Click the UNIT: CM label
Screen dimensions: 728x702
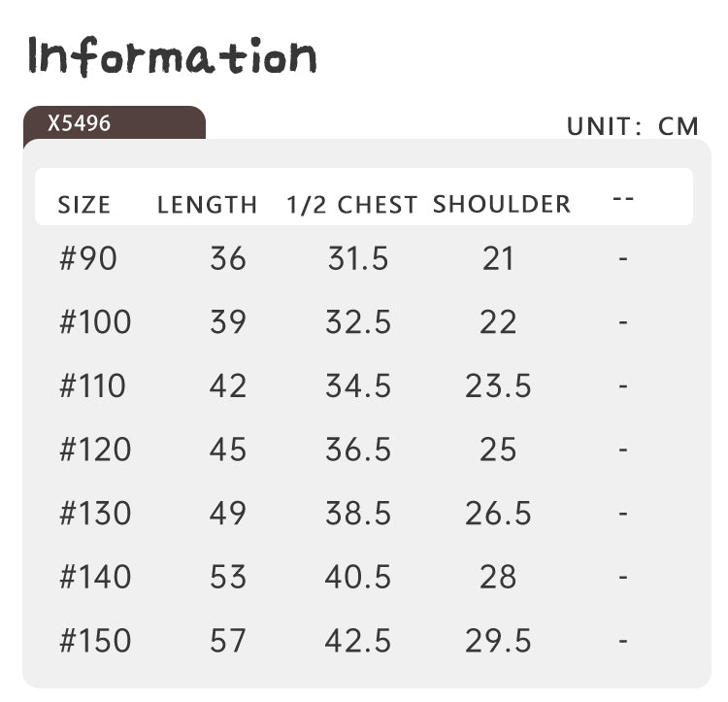[x=633, y=126]
